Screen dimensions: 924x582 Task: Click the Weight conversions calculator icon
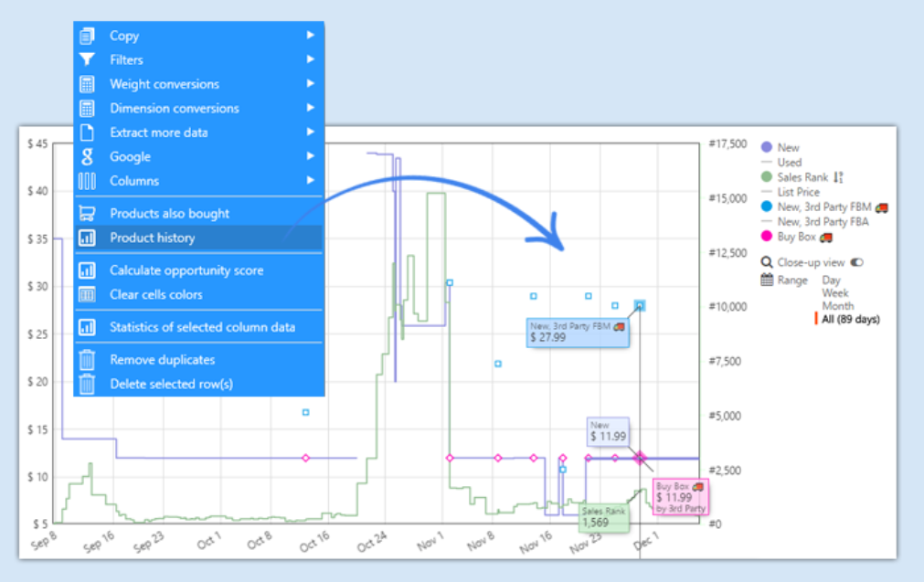coord(87,84)
